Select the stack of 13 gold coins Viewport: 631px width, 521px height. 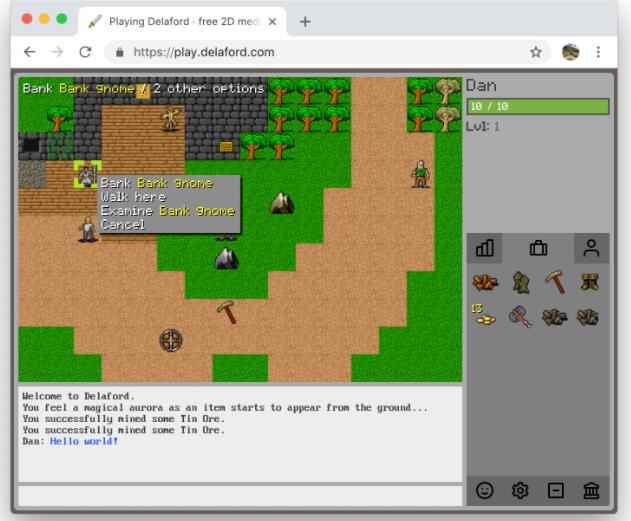pyautogui.click(x=485, y=317)
